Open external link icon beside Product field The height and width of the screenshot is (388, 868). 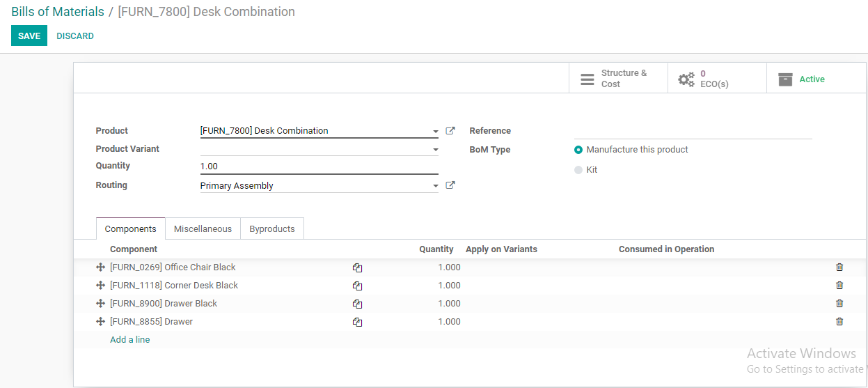[450, 130]
